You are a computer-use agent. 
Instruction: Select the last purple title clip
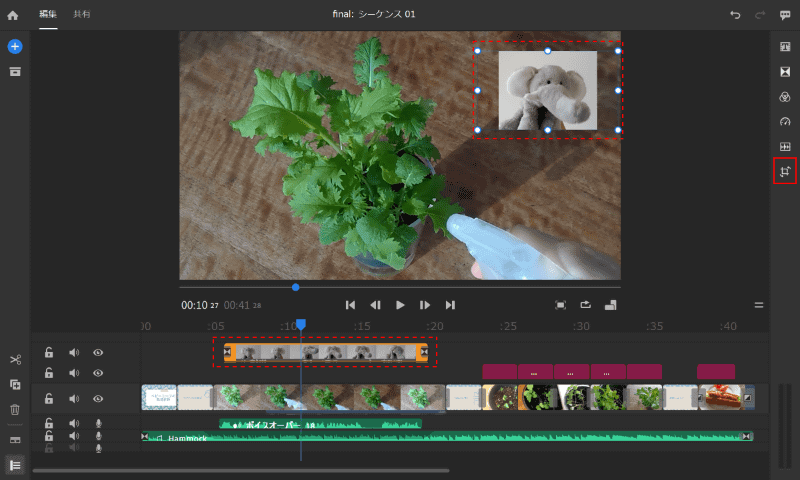point(716,371)
